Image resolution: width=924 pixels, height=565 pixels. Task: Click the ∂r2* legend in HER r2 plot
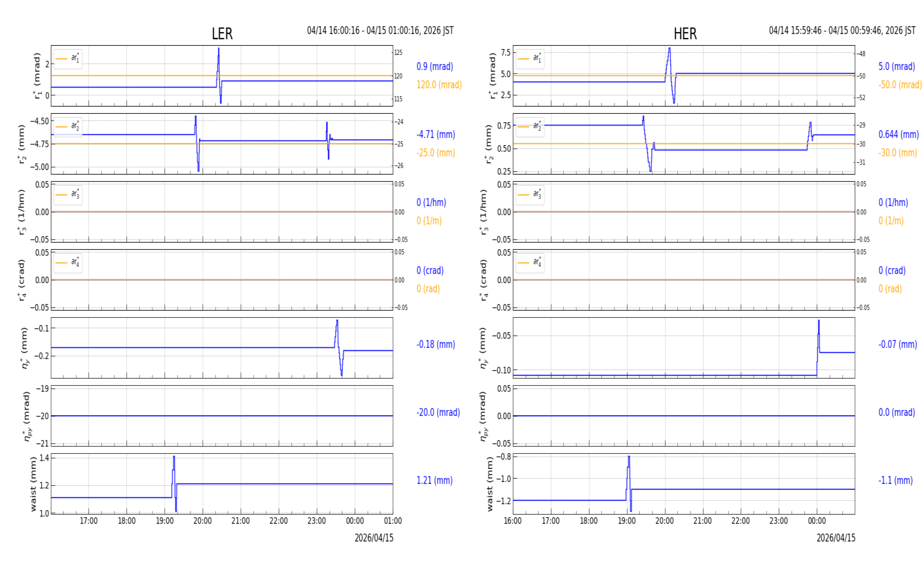pos(530,127)
